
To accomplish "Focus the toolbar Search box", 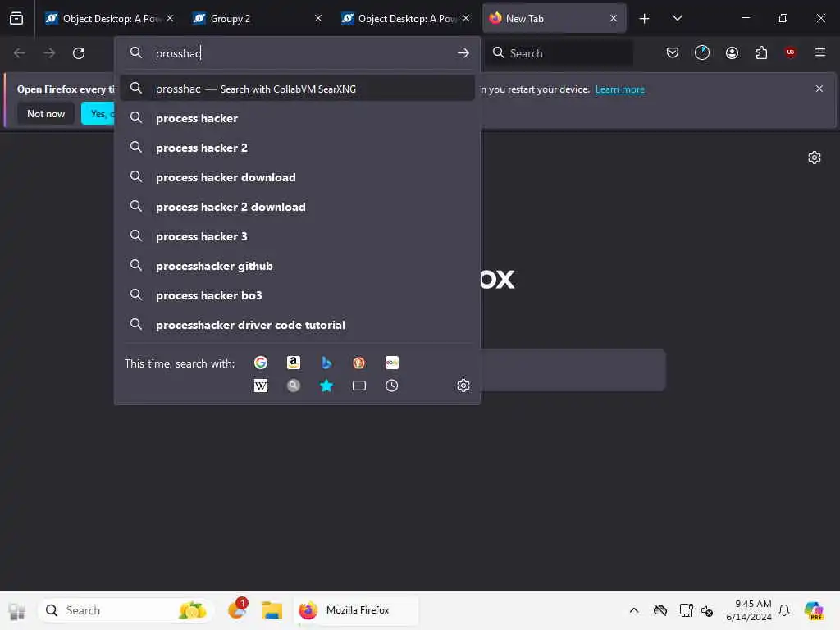I will point(559,53).
